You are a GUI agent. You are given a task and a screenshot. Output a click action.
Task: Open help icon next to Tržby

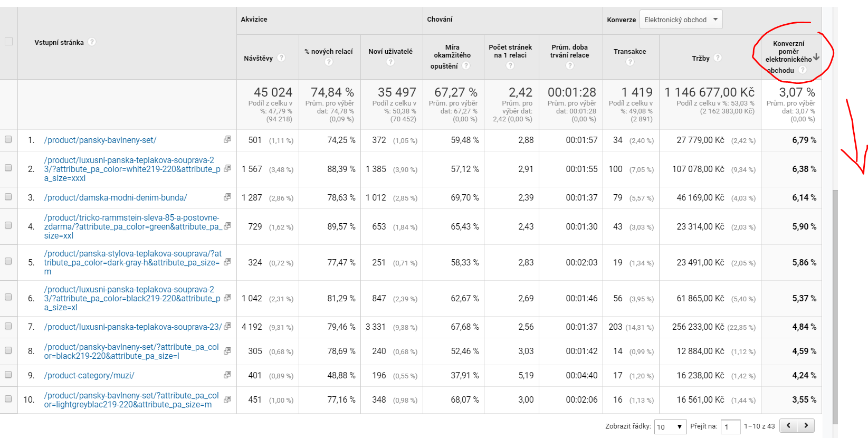click(718, 58)
